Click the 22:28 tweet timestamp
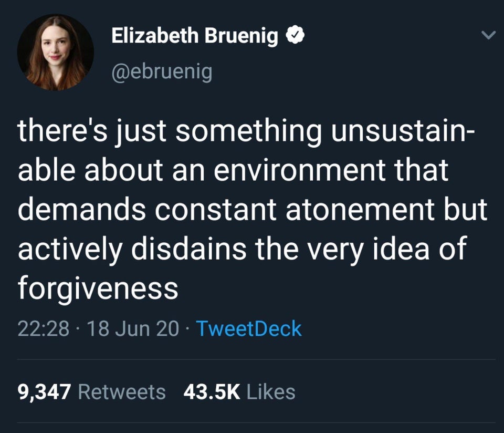Image resolution: width=504 pixels, height=433 pixels. [x=43, y=328]
